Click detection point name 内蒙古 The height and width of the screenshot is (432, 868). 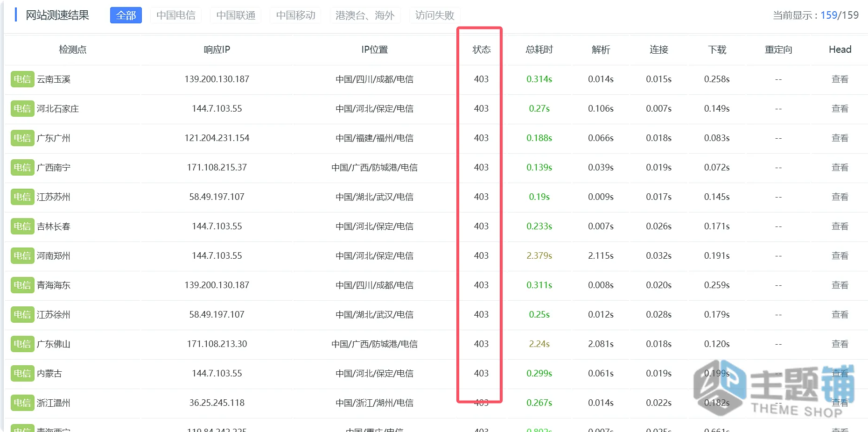click(x=49, y=374)
